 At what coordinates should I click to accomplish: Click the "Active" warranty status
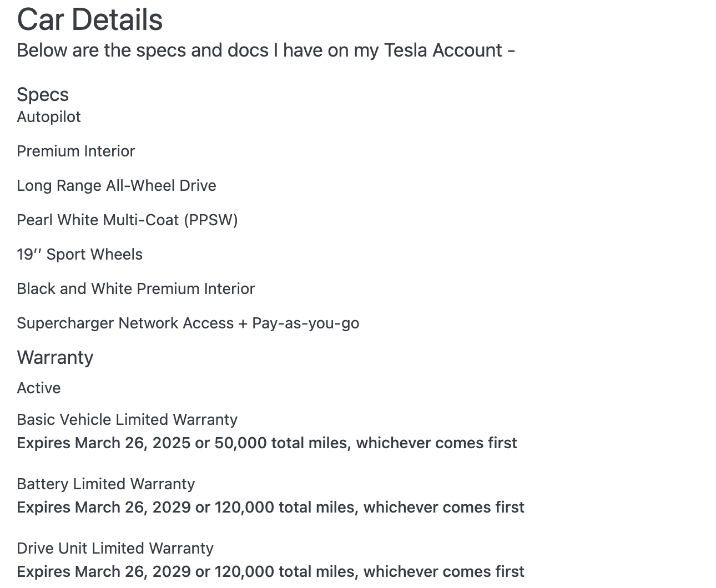39,388
